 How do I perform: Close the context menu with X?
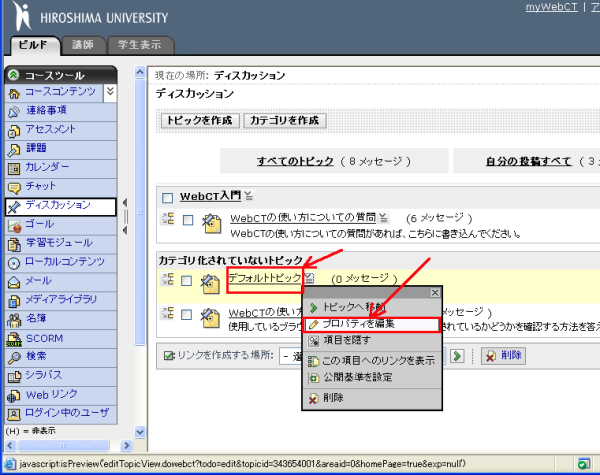click(x=435, y=293)
